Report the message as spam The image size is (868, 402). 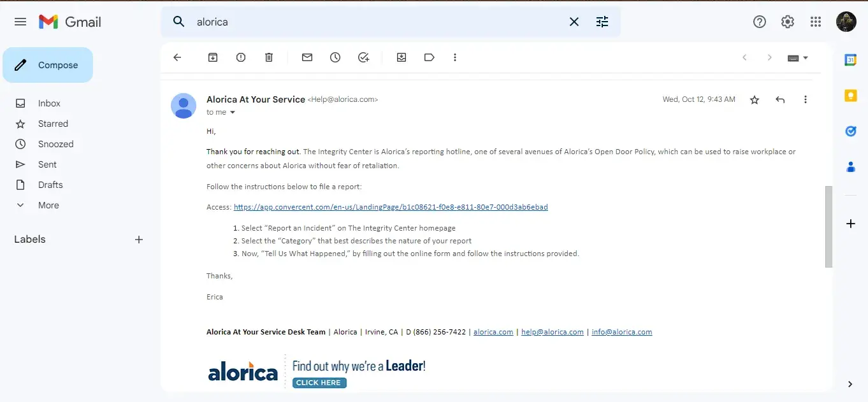pos(241,57)
